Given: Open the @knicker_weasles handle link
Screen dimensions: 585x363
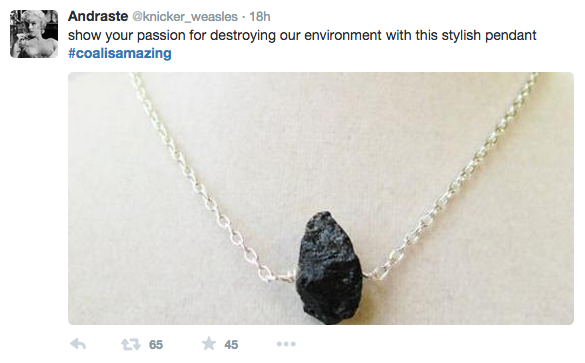Looking at the screenshot, I should click(185, 17).
